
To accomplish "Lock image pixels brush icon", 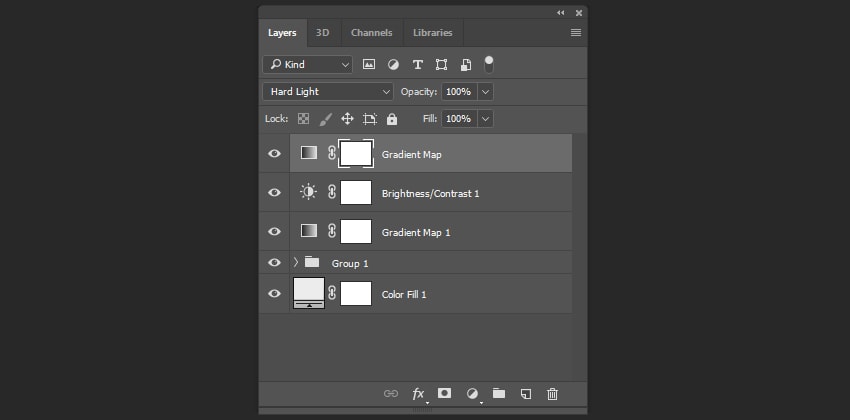I will [325, 119].
